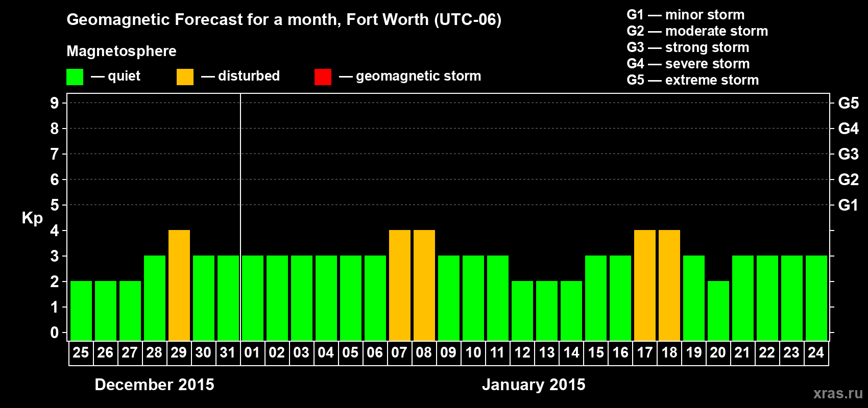The height and width of the screenshot is (408, 868).
Task: Click the 'G3' right axis label
Action: 849,154
